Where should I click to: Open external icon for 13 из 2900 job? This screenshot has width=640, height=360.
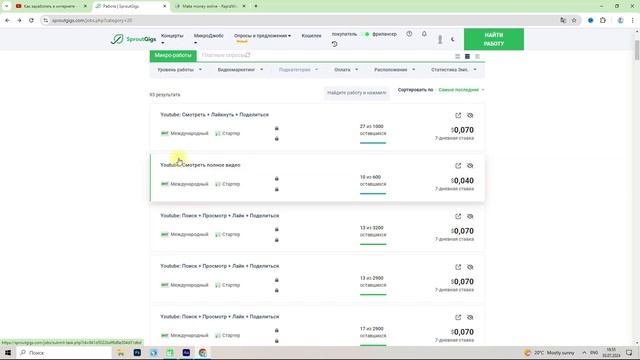[x=458, y=267]
